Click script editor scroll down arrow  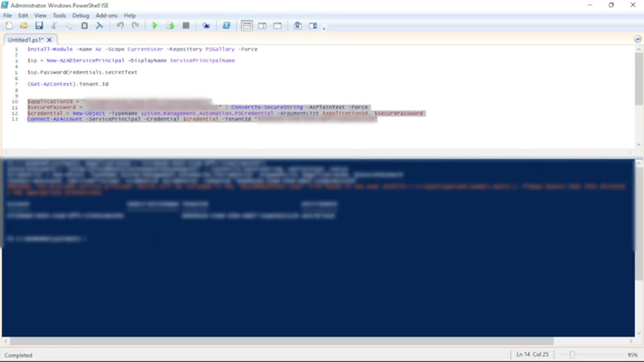639,144
